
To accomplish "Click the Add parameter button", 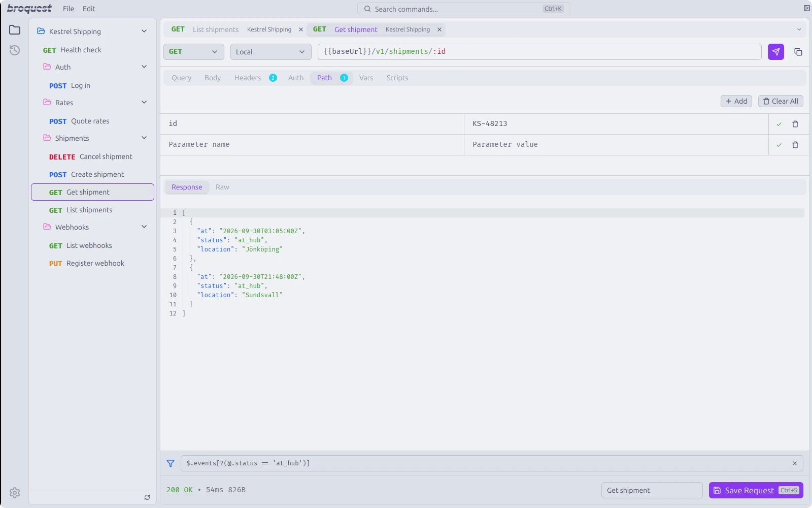I will tap(736, 101).
